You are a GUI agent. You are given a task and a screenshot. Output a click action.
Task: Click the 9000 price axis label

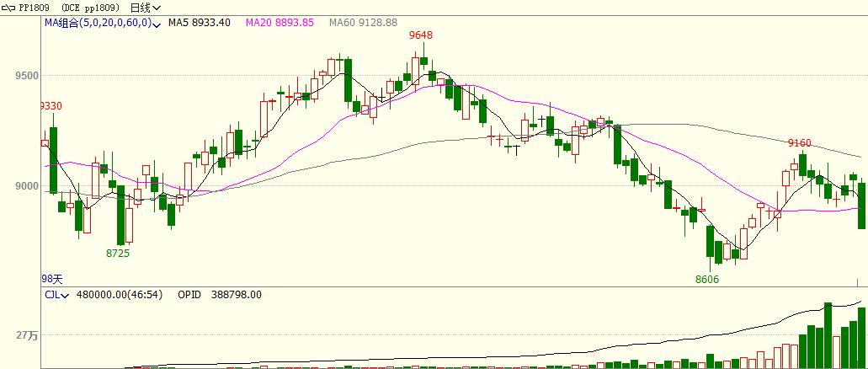[26, 185]
